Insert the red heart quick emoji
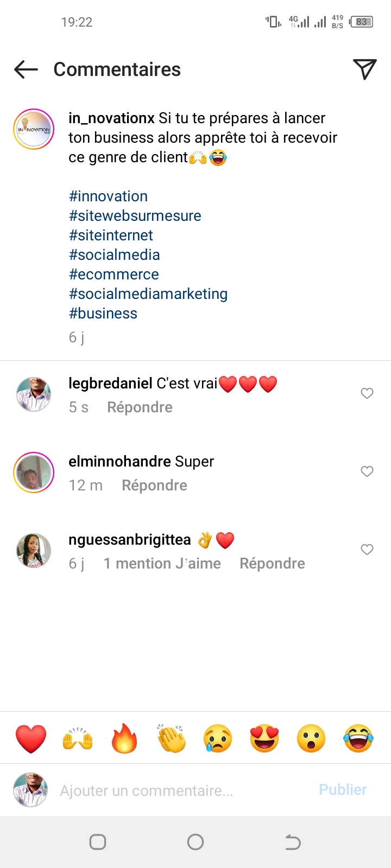Screen dimensions: 391x868 [31, 738]
